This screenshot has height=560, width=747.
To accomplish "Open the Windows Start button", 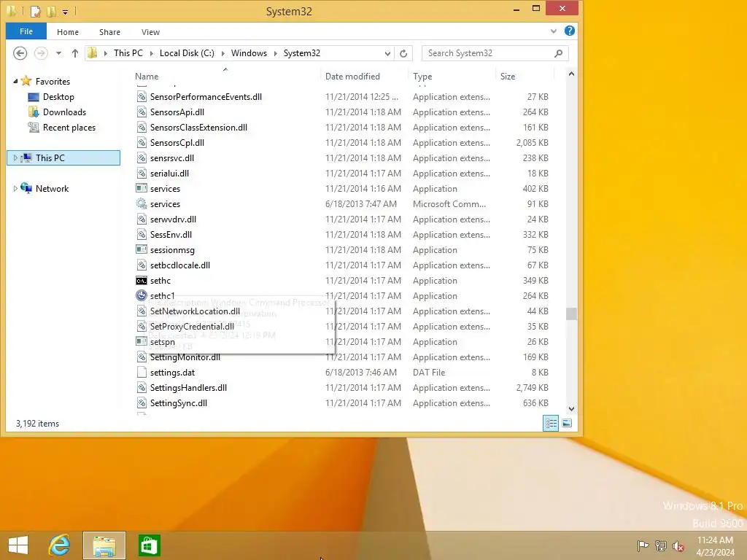I will (x=18, y=545).
